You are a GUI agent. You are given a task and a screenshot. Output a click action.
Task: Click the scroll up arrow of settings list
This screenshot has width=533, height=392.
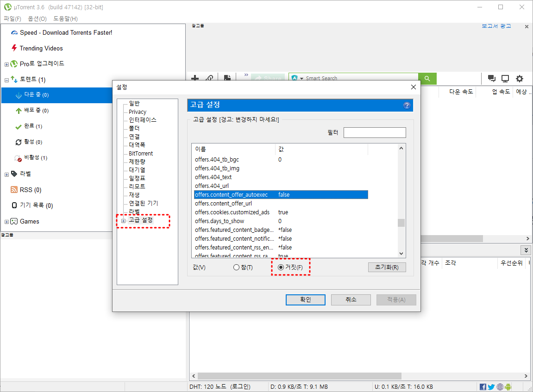pyautogui.click(x=401, y=148)
